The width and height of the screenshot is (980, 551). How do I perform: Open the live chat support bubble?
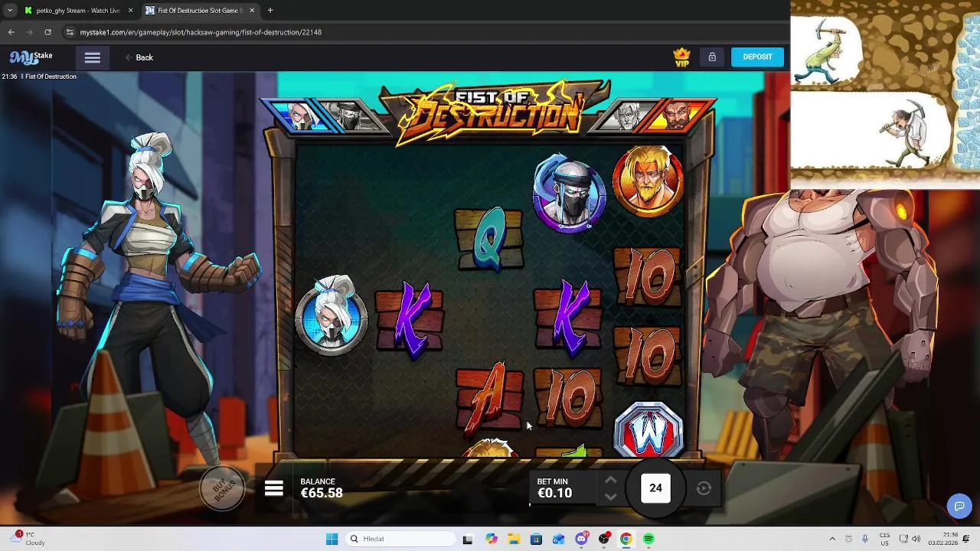[x=959, y=506]
